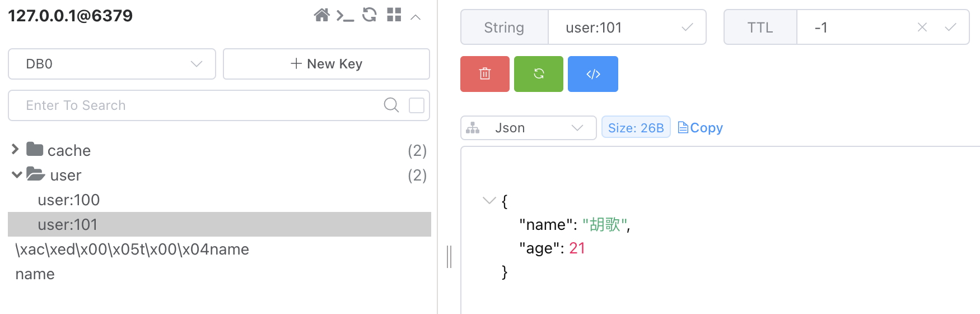980x314 pixels.
Task: Click the grid view icon in header
Action: (394, 15)
